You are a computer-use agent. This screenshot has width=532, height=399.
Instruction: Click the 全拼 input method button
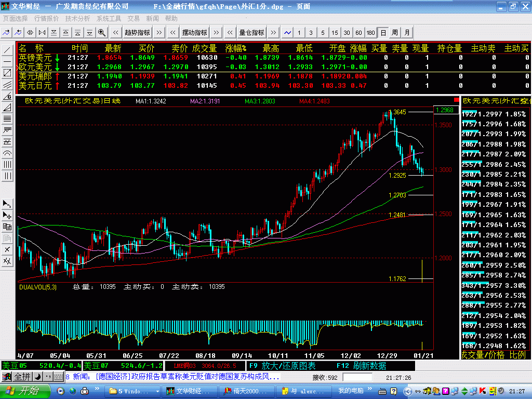[x=22, y=377]
